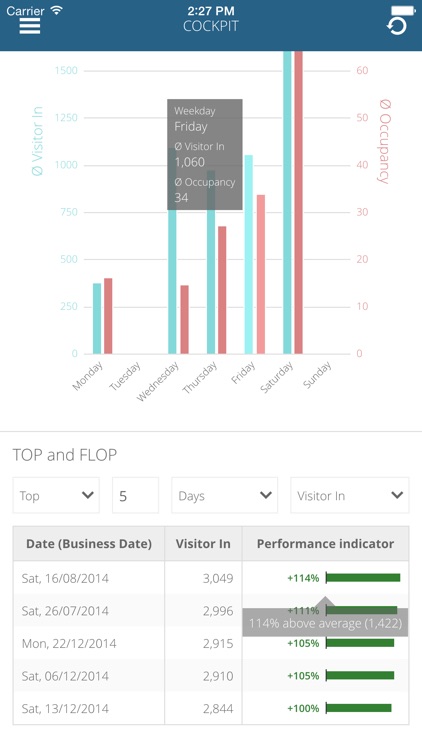
Task: Open the Visitor In dropdown
Action: point(350,495)
